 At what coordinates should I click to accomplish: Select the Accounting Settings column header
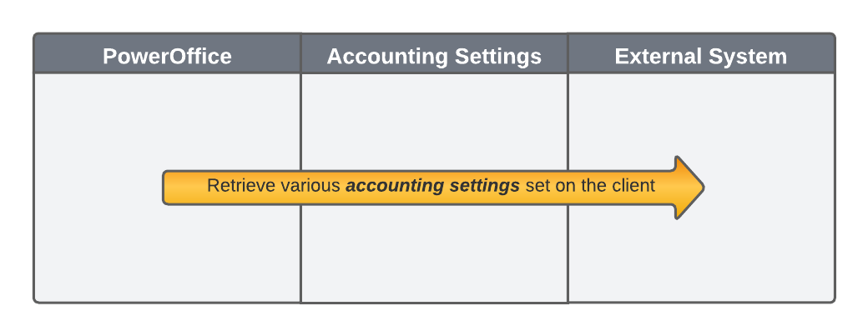(x=434, y=56)
